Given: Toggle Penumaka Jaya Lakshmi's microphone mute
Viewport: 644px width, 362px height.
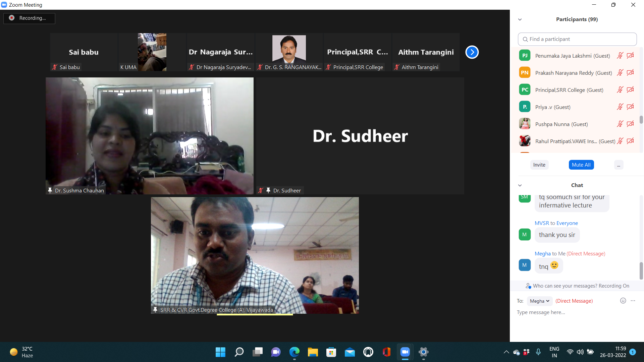Looking at the screenshot, I should click(620, 56).
